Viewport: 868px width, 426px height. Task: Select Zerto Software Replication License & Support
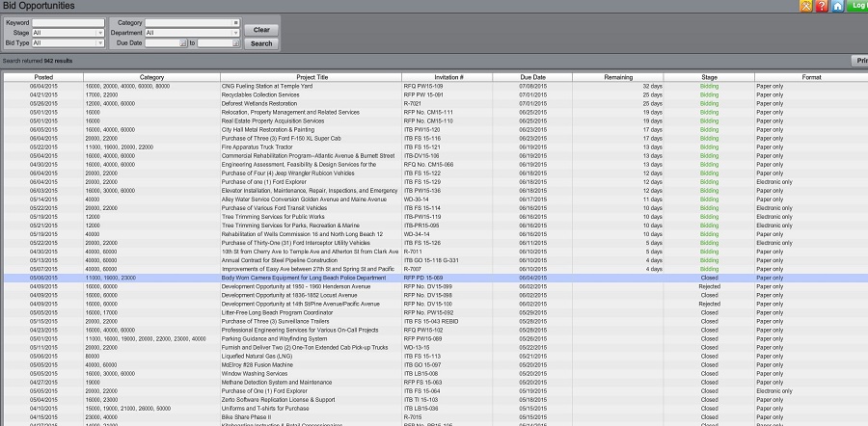(x=279, y=399)
